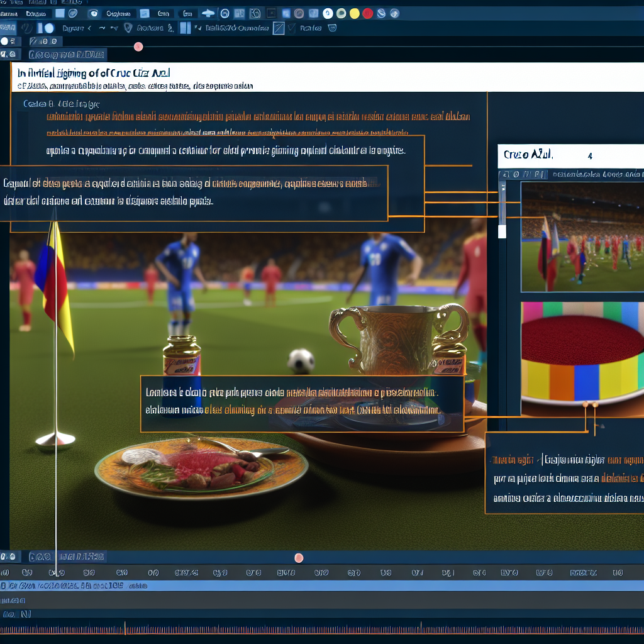
Task: Click the light blue square toolbar icon
Action: click(60, 13)
